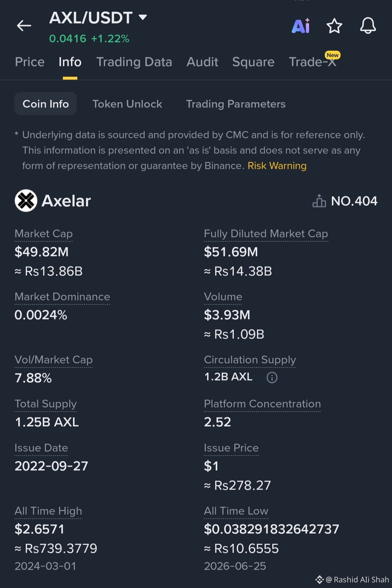The image size is (392, 588).
Task: Tap the ranking podium icon
Action: point(319,201)
